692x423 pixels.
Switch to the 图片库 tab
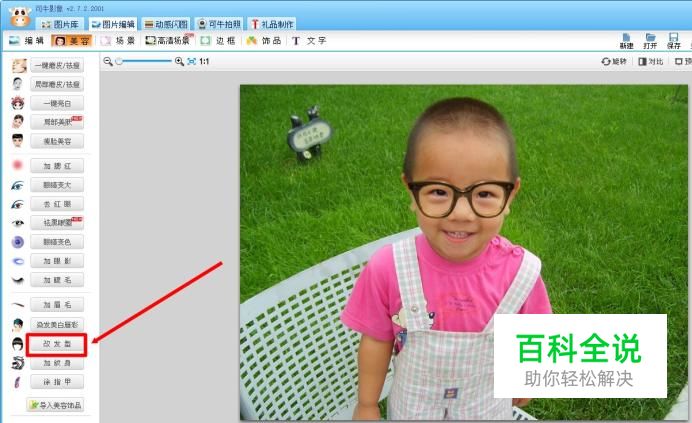click(x=60, y=24)
